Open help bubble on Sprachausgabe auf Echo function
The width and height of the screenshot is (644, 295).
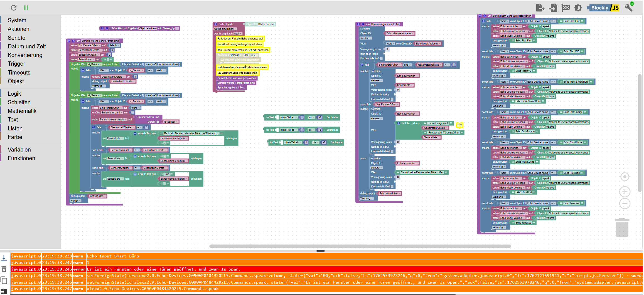click(x=363, y=24)
